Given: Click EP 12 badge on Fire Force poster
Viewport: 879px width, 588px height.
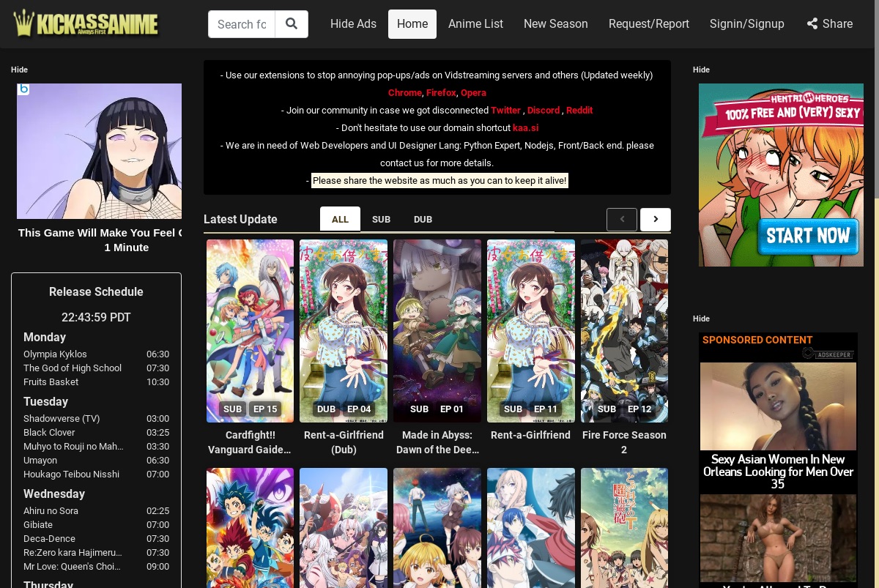Looking at the screenshot, I should (639, 409).
